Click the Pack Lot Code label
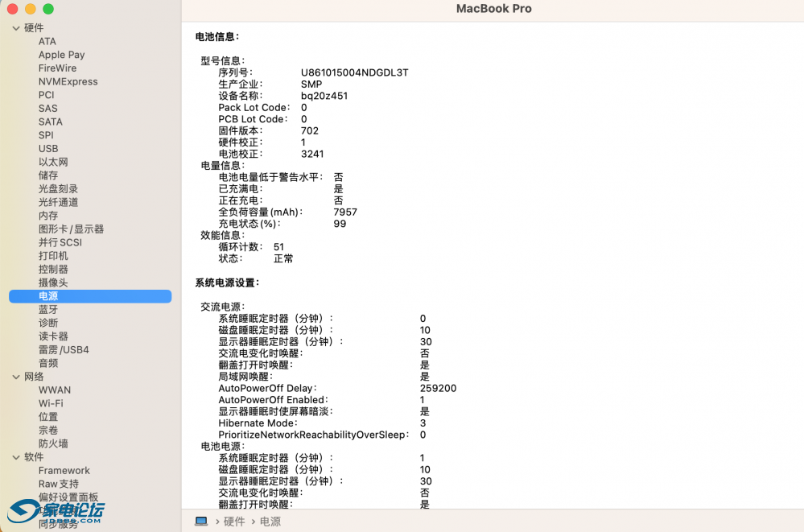Screen dimensions: 804x532 [254, 108]
